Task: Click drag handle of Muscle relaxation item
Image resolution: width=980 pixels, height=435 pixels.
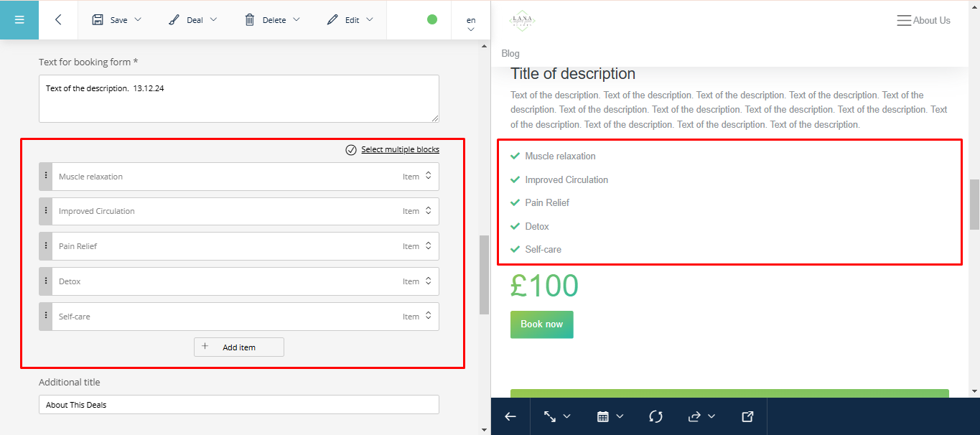Action: 46,177
